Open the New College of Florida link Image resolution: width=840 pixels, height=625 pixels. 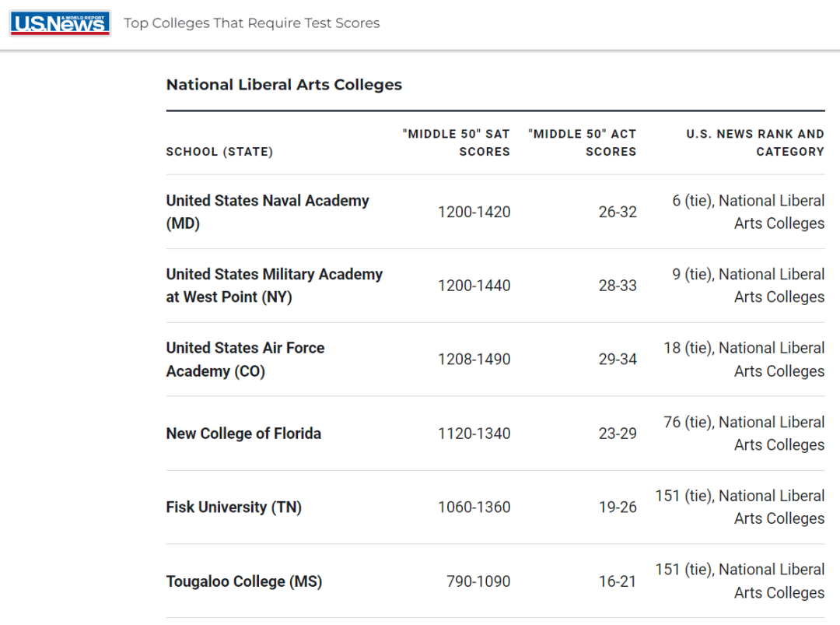(x=243, y=433)
